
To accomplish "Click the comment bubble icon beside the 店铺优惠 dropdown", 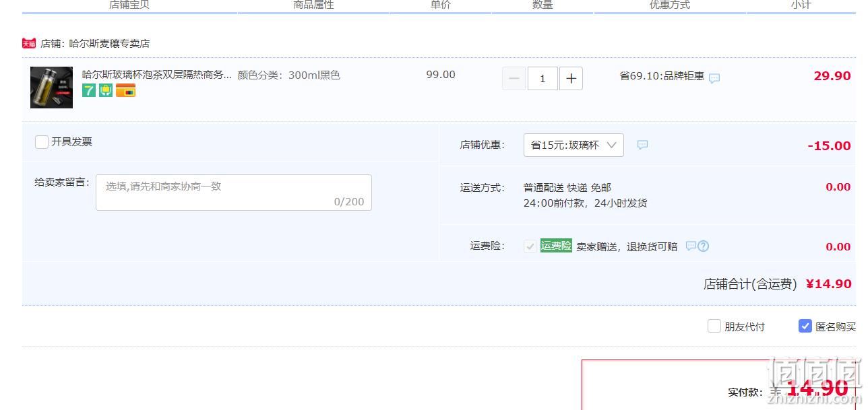I will point(643,145).
